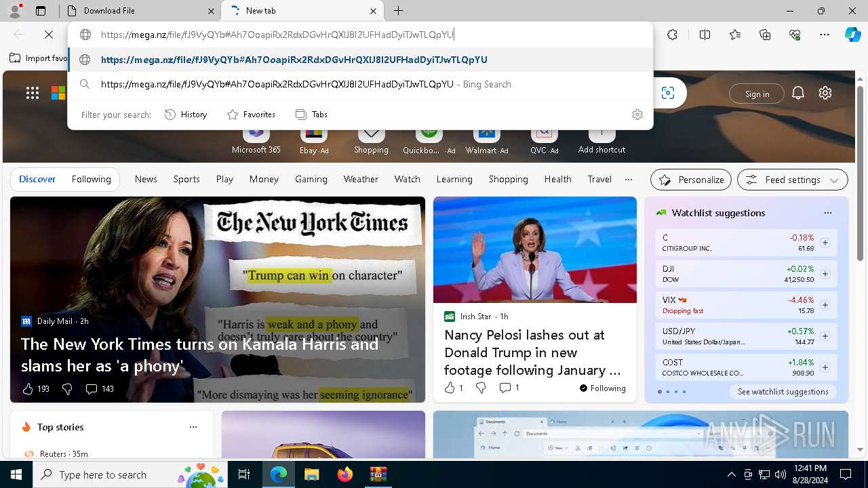868x488 pixels.
Task: Open the Copilot sidebar icon
Action: [852, 35]
